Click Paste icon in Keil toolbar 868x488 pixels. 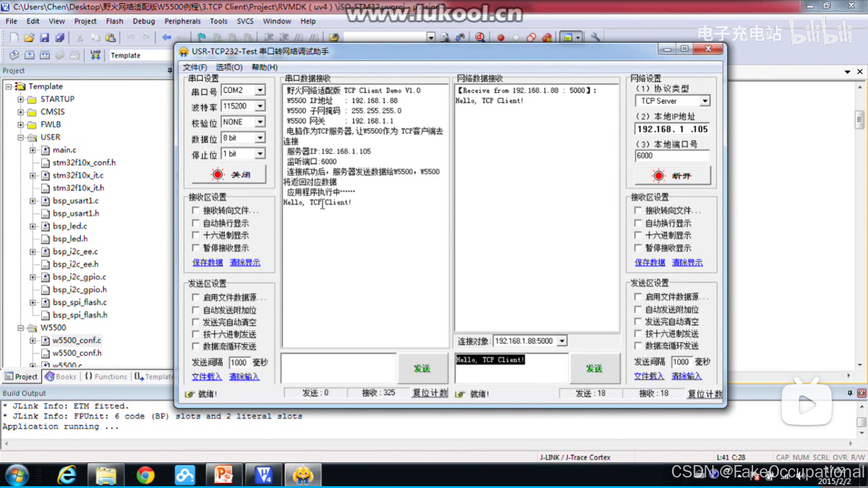[x=110, y=38]
